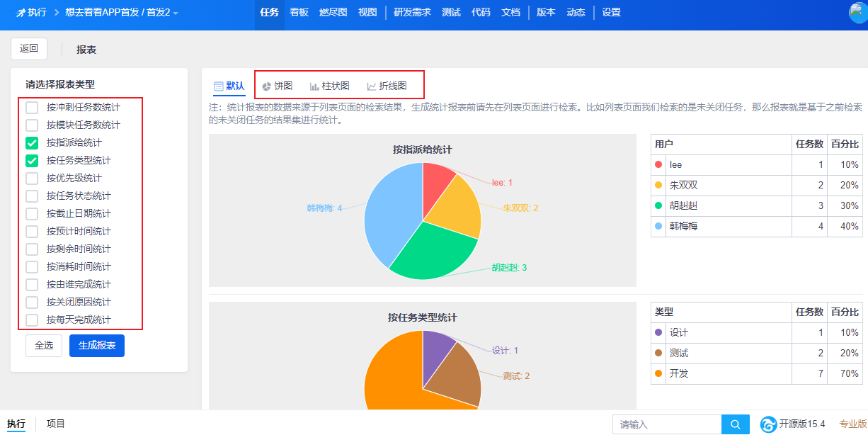Tick 按截止日期统计 checkbox
The image size is (868, 435).
32,214
